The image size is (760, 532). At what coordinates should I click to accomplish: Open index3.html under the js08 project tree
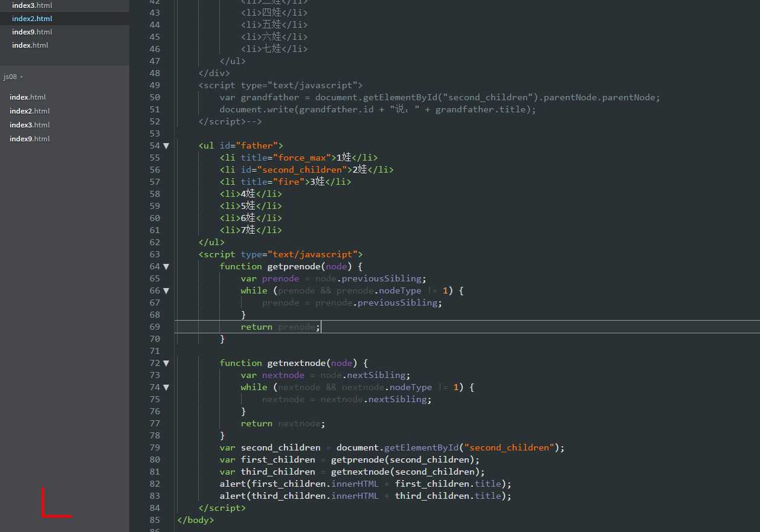click(x=30, y=125)
